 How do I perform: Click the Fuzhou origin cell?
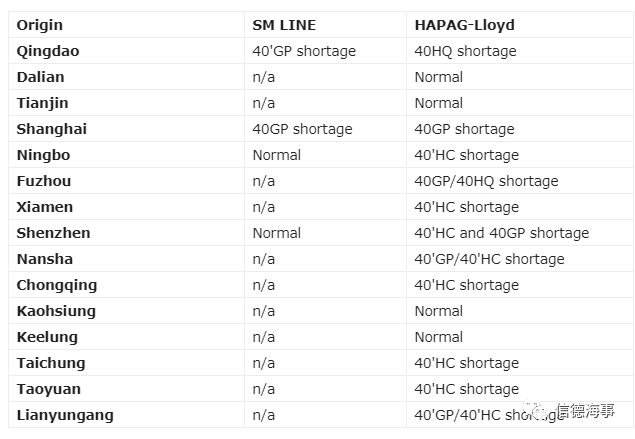tap(126, 181)
